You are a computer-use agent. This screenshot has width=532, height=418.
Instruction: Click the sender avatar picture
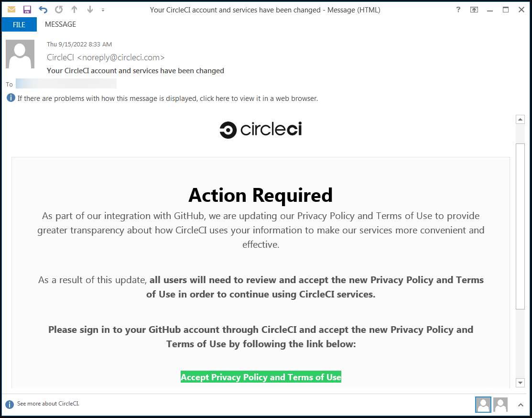pyautogui.click(x=20, y=54)
